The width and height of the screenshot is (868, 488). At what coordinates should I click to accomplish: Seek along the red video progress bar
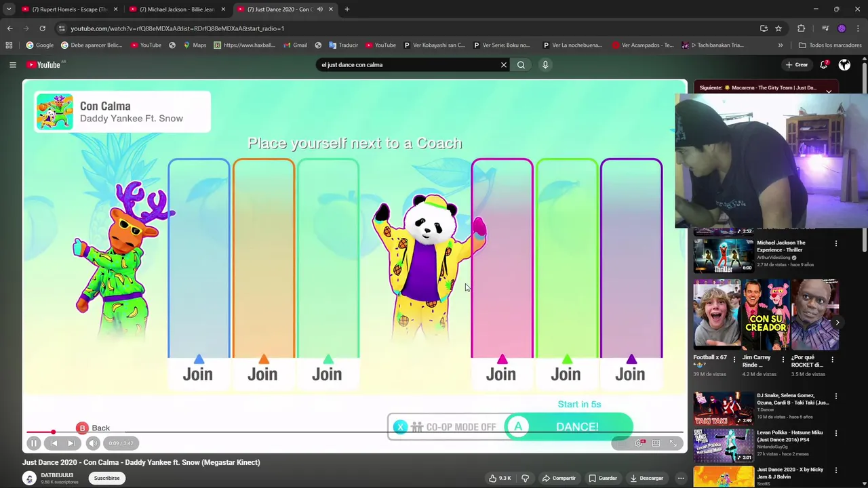coord(355,432)
